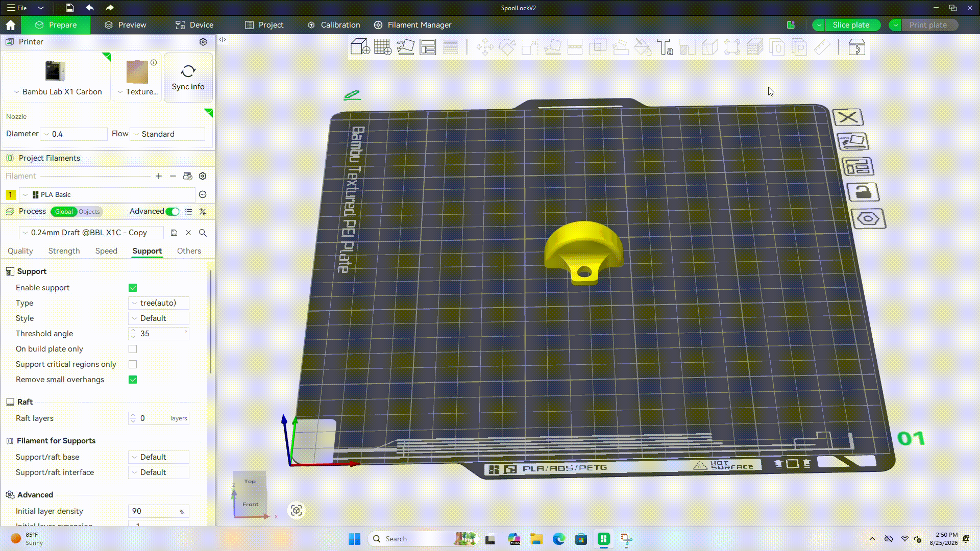Click the home icon
The image size is (980, 551).
[x=11, y=25]
